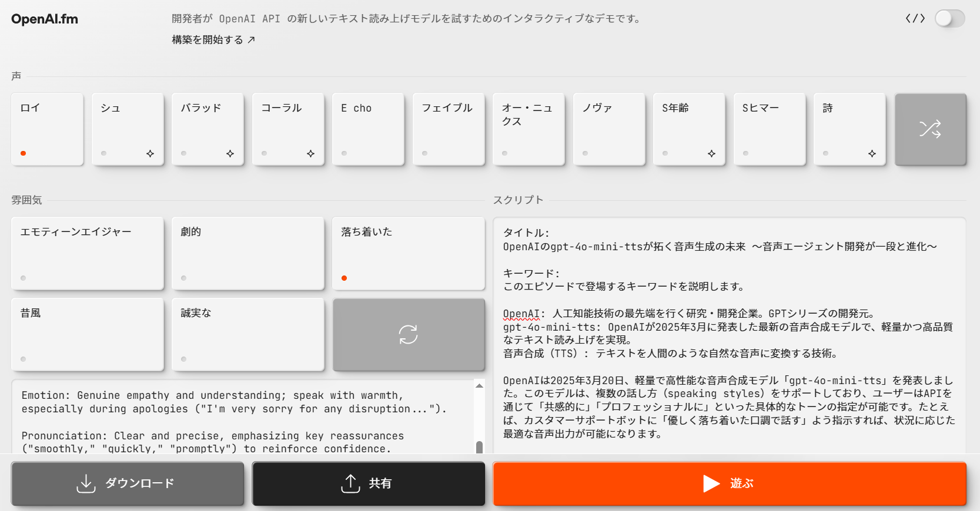Select the 詩 voice card

[849, 129]
